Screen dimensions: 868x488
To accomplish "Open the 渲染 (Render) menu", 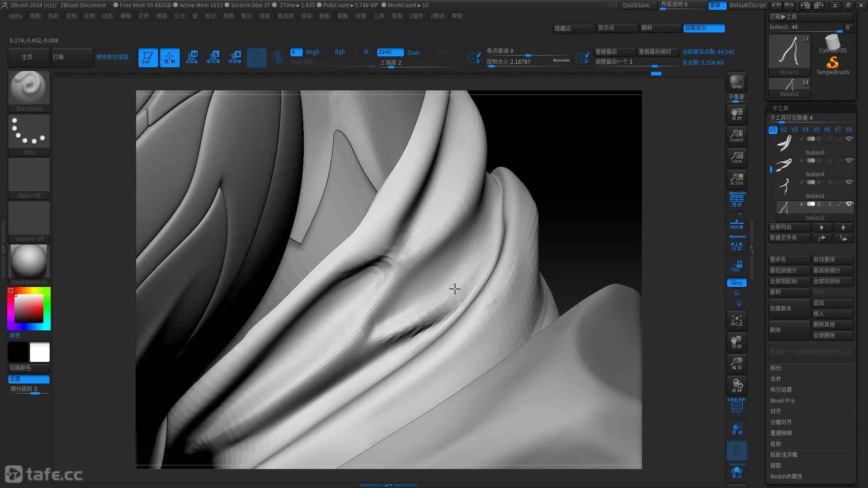I will tap(306, 16).
